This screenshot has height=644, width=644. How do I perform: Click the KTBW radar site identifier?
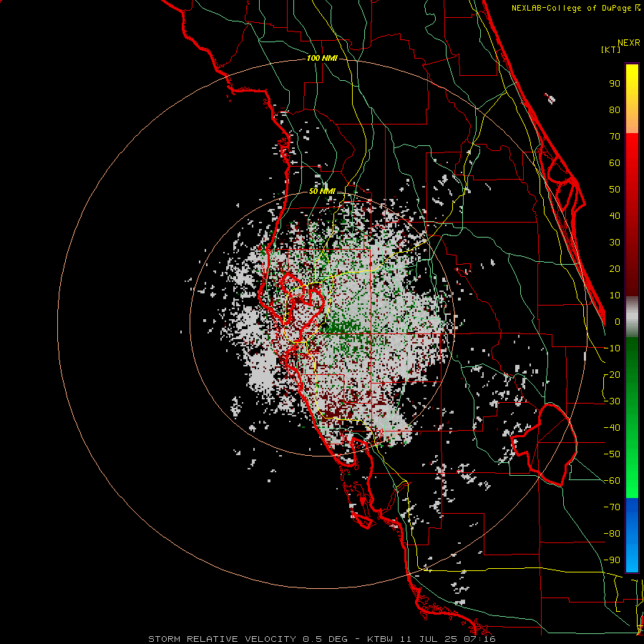click(380, 639)
